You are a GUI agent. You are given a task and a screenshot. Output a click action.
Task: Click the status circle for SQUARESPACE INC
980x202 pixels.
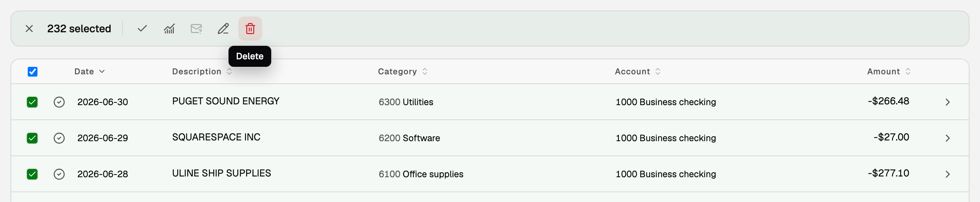point(59,138)
